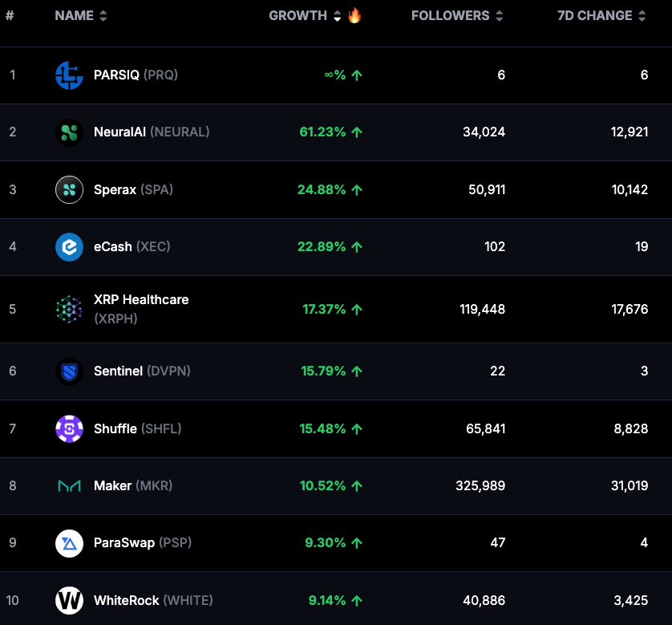The image size is (672, 625).
Task: Click the 65,841 followers cell
Action: pyautogui.click(x=486, y=428)
